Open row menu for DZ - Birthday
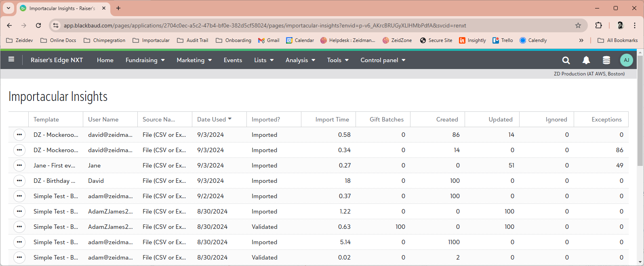 tap(19, 181)
